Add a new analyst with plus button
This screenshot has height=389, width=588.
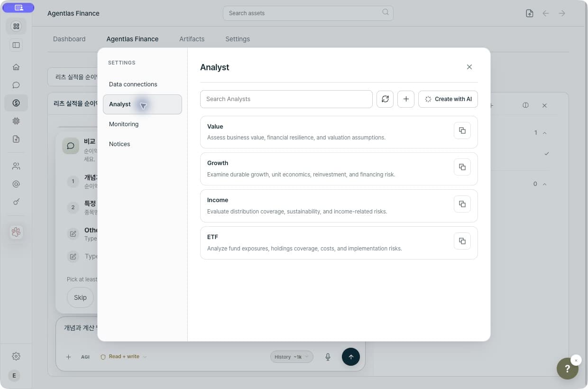(x=406, y=99)
